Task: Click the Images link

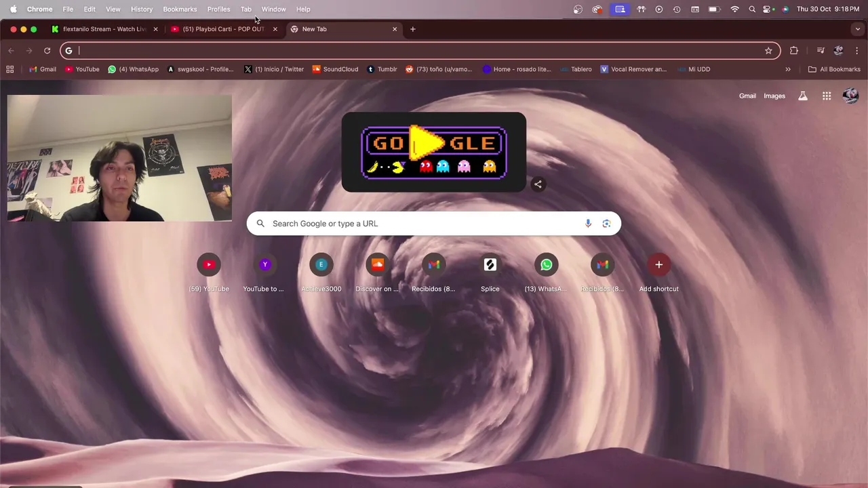Action: click(x=774, y=96)
